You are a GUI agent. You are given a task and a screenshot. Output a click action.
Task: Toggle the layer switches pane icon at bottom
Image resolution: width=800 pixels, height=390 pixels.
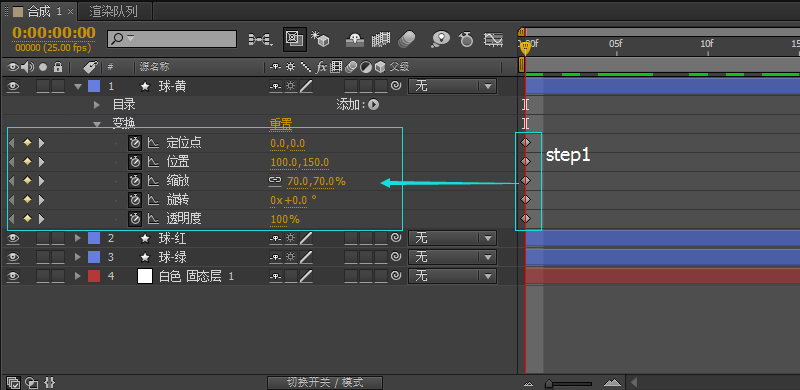pyautogui.click(x=14, y=382)
